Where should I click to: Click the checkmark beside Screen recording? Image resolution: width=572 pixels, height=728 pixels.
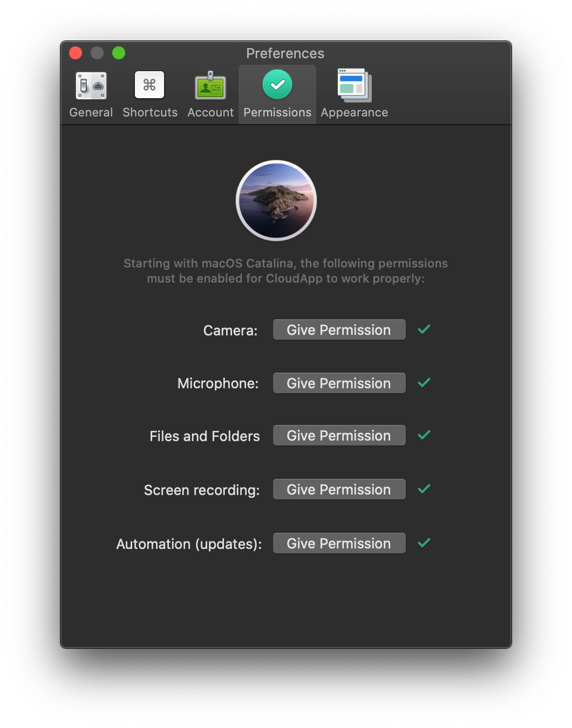coord(424,489)
